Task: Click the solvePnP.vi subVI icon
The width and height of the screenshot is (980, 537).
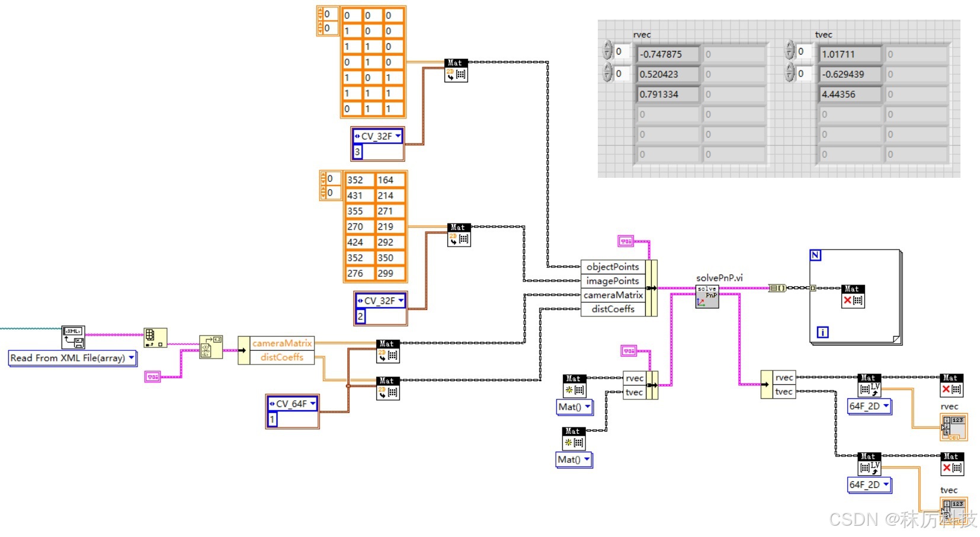Action: point(707,296)
